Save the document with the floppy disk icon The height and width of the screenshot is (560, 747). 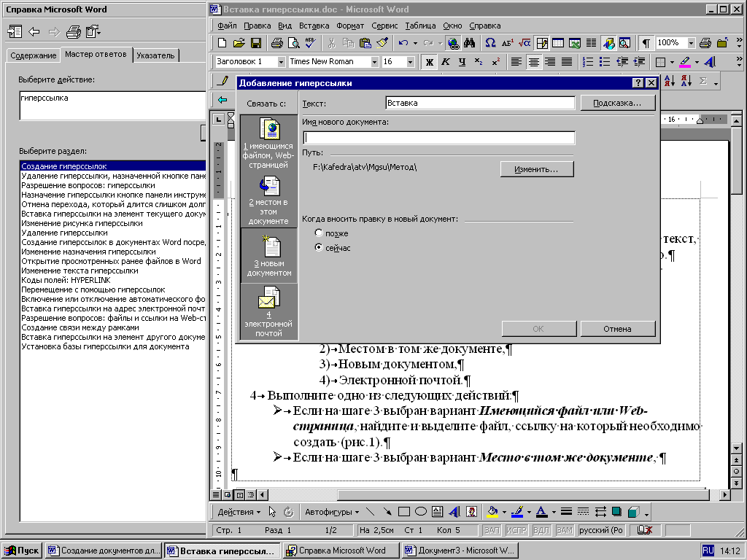(x=256, y=43)
